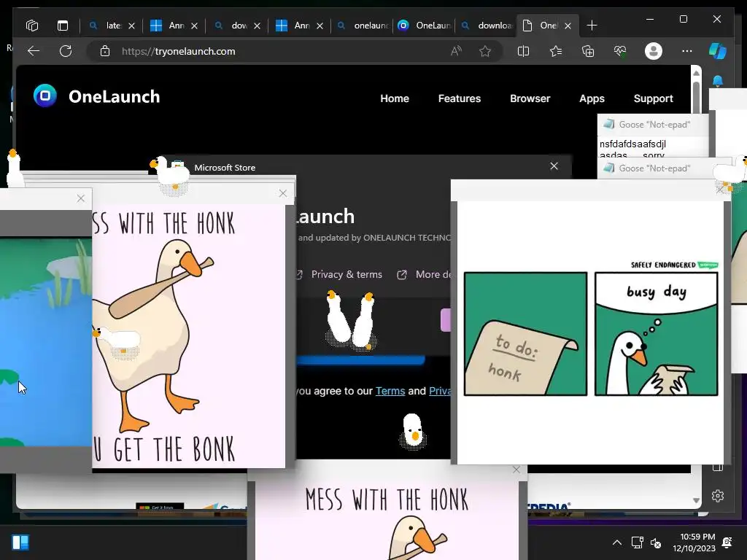The image size is (747, 560).
Task: Open notification center icon in taskbar
Action: pos(727,542)
